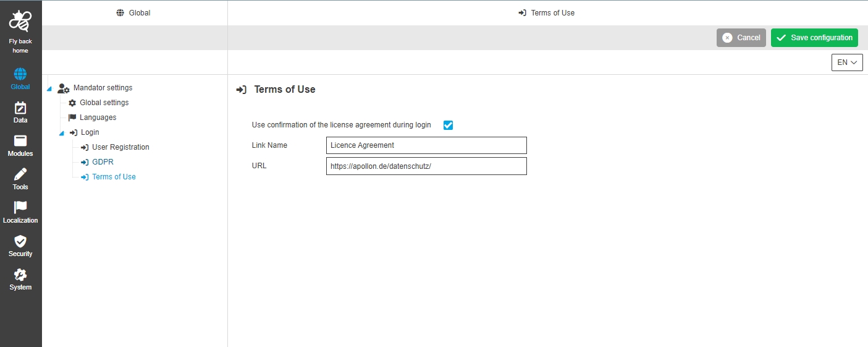The width and height of the screenshot is (868, 347).
Task: Open the System gear-wrench icon
Action: coord(20,275)
